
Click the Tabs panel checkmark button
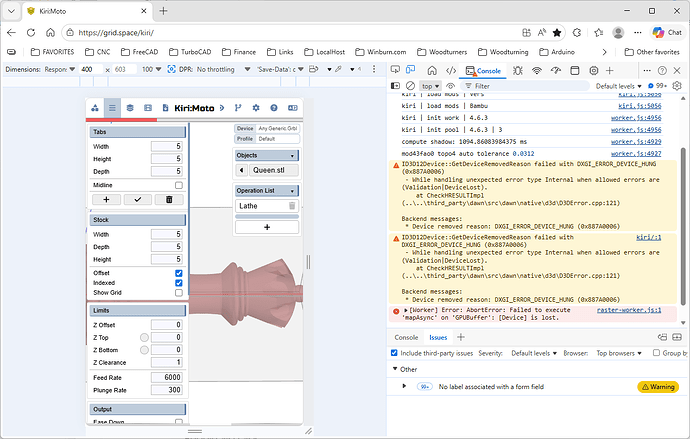click(138, 199)
